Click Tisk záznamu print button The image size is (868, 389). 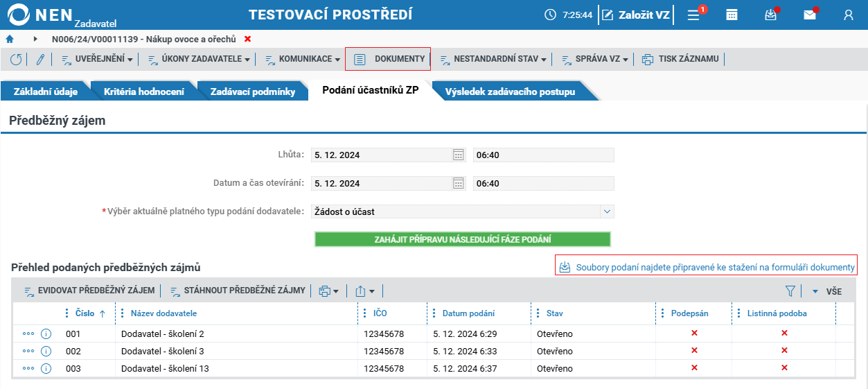[x=680, y=59]
